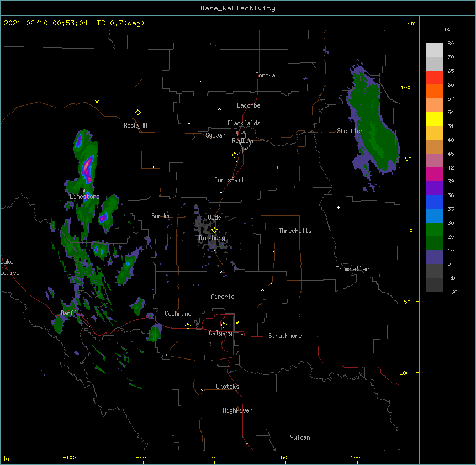Select the bright green 20-30 dBZ legend swatch
This screenshot has width=476, height=465.
pyautogui.click(x=434, y=230)
